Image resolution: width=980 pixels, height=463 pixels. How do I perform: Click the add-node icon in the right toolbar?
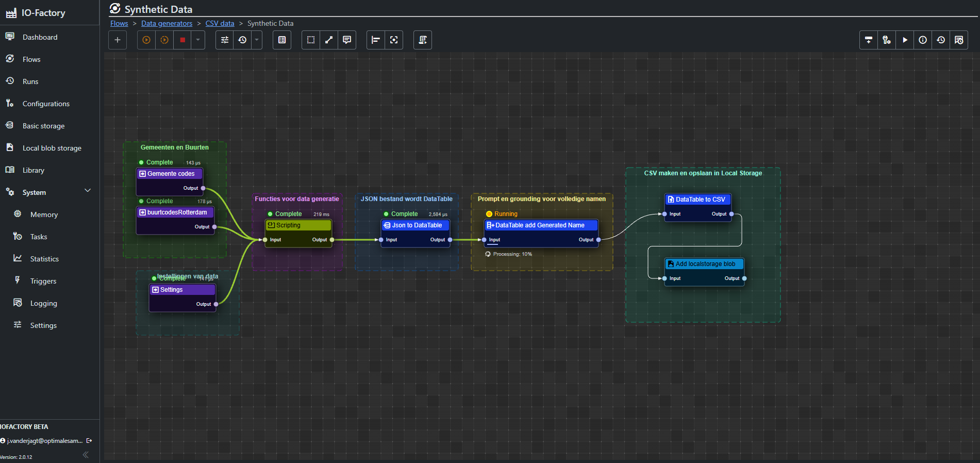click(x=869, y=40)
